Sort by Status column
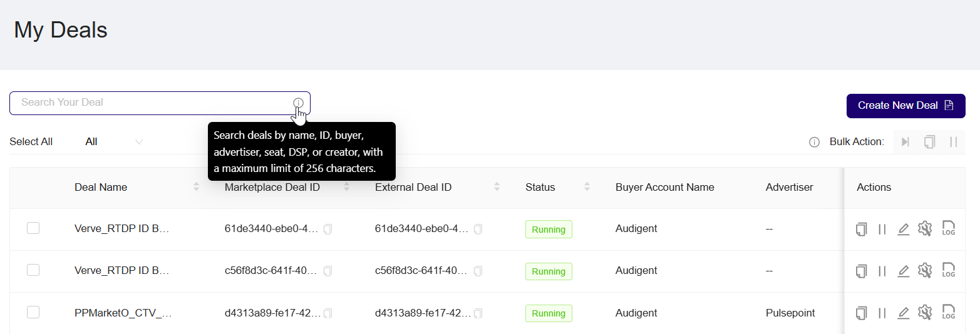The image size is (980, 334). (587, 187)
